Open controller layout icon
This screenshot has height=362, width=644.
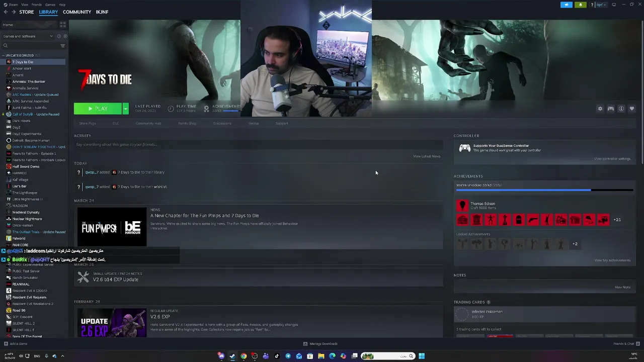pyautogui.click(x=611, y=109)
